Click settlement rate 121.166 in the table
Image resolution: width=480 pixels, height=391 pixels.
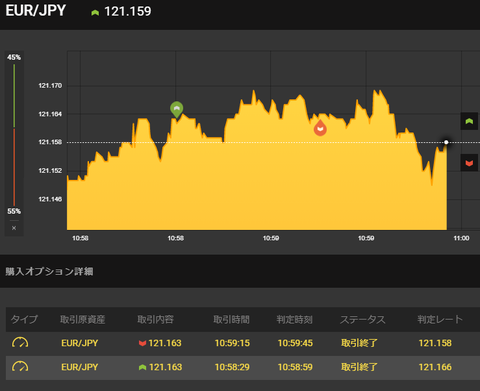[435, 367]
